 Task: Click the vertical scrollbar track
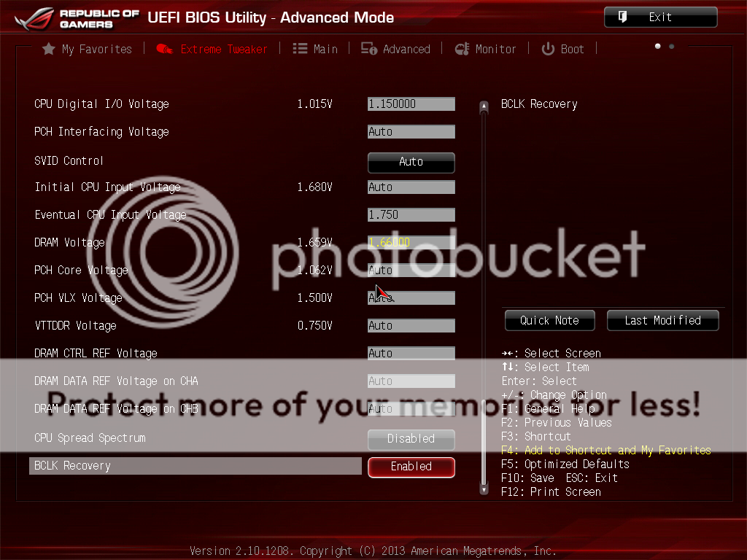click(x=483, y=292)
